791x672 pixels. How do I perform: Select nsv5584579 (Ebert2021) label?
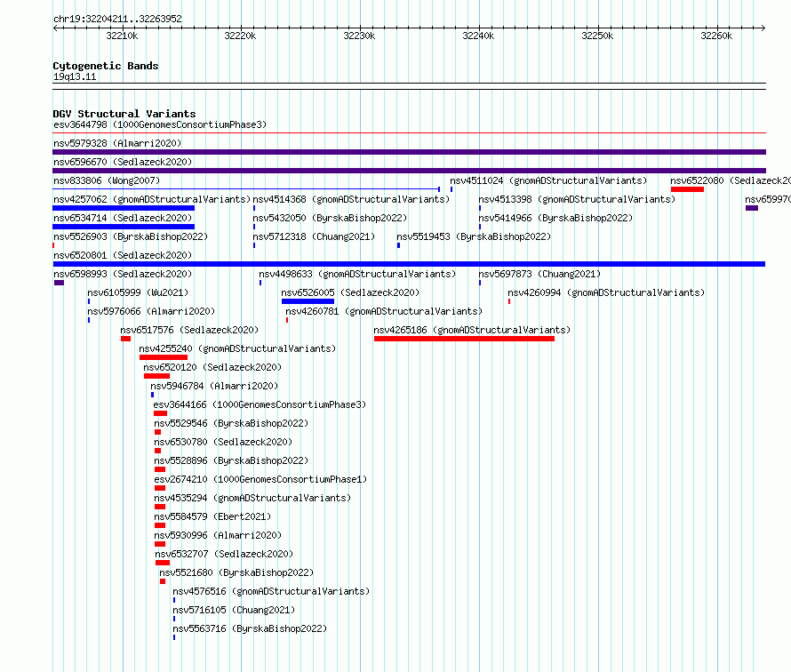point(212,516)
